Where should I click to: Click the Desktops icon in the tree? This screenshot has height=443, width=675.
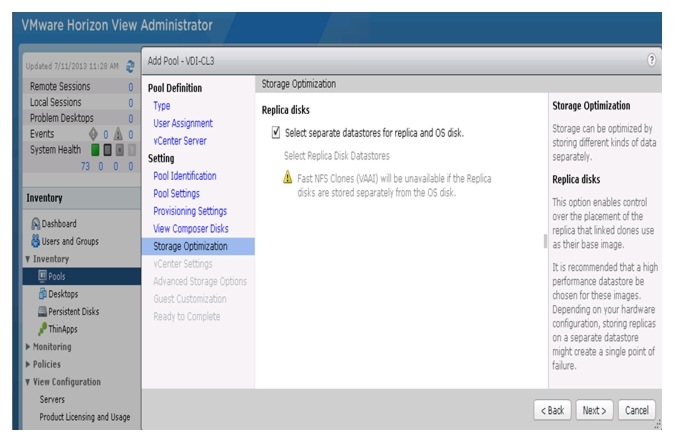pyautogui.click(x=42, y=294)
